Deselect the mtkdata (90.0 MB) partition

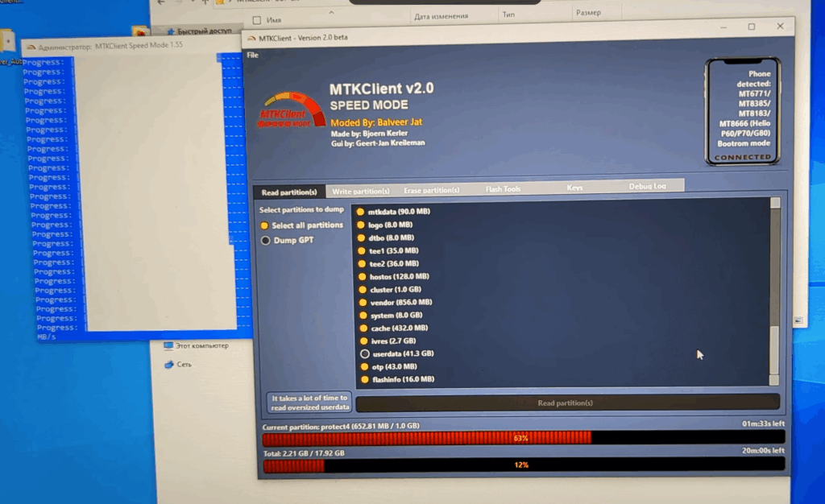coord(361,212)
